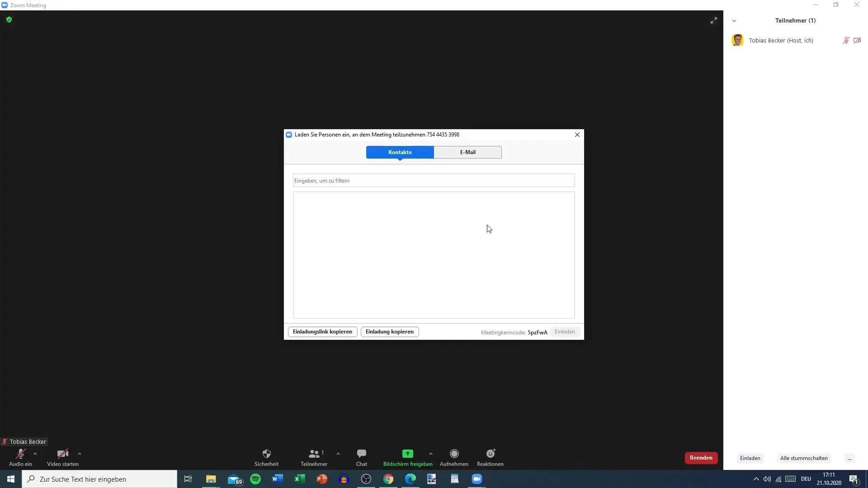The width and height of the screenshot is (868, 488).
Task: Open share options arrow beside Bildschirm freigeben
Action: [x=431, y=454]
